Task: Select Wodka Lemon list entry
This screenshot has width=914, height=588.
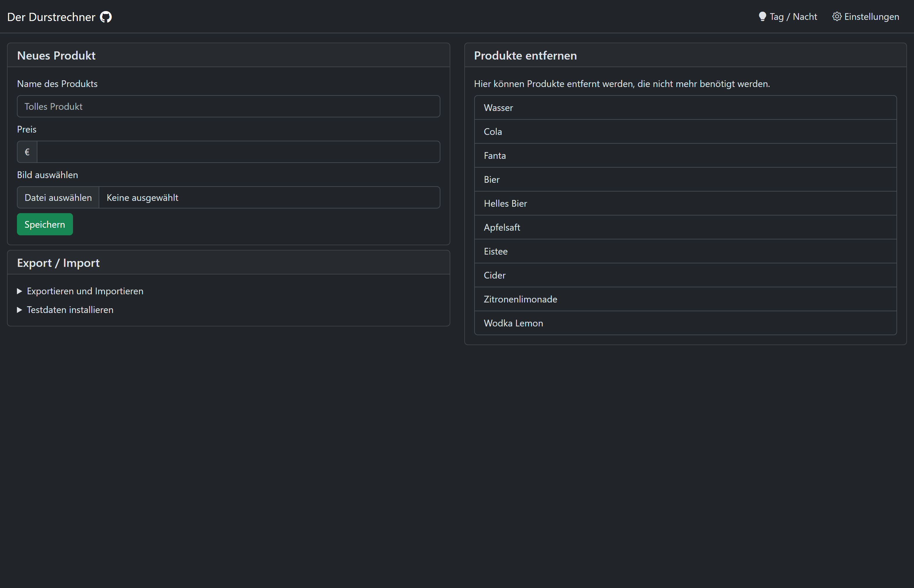Action: coord(685,323)
